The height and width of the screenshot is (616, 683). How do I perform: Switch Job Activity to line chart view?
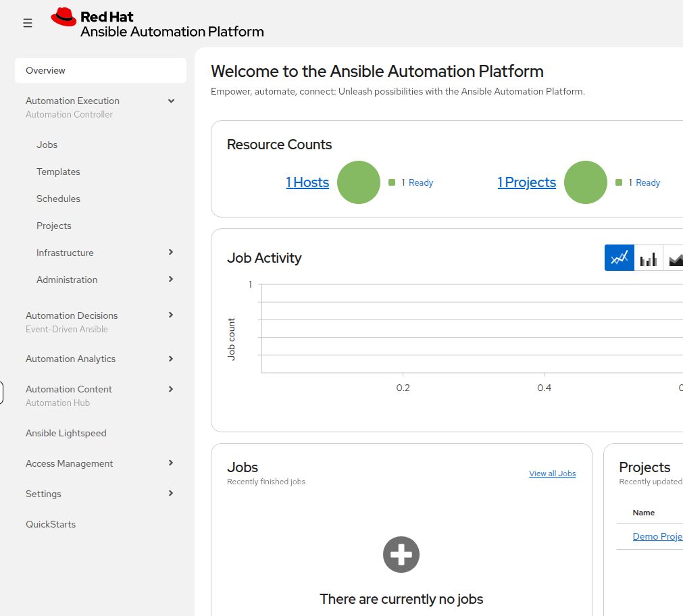tap(619, 258)
